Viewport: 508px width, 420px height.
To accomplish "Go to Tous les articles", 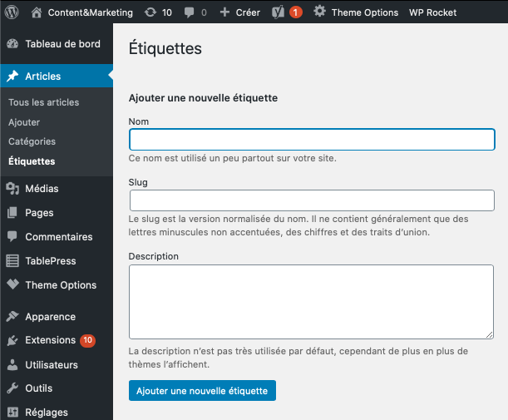I will click(43, 102).
